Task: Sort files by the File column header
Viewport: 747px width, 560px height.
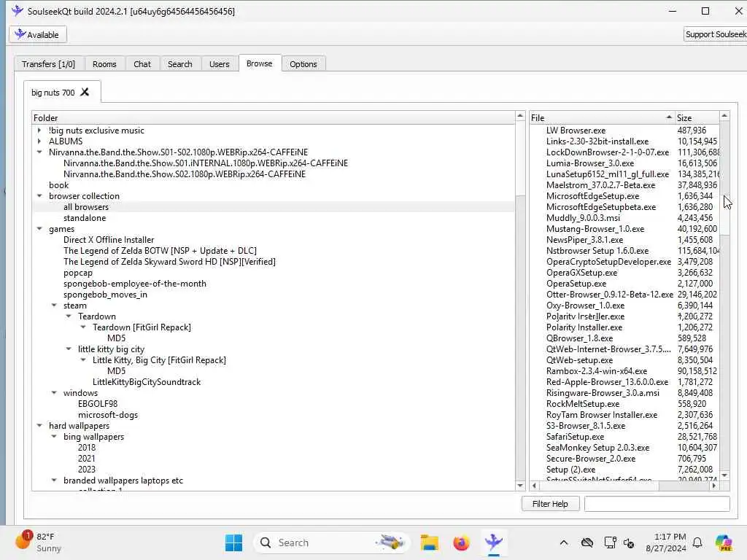Action: tap(602, 117)
